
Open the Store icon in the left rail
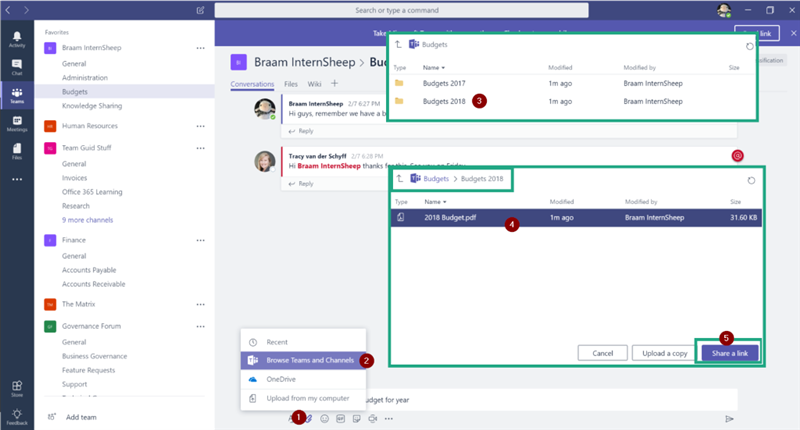pyautogui.click(x=17, y=388)
